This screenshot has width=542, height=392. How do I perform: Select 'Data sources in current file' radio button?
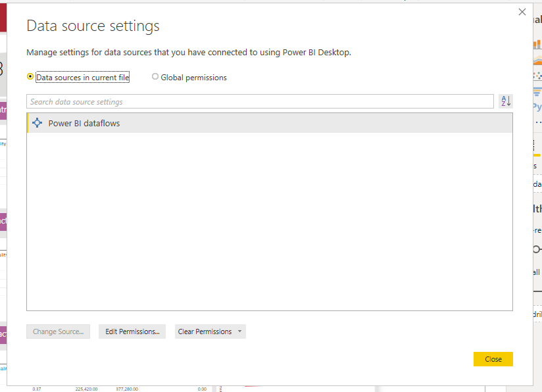tap(30, 77)
